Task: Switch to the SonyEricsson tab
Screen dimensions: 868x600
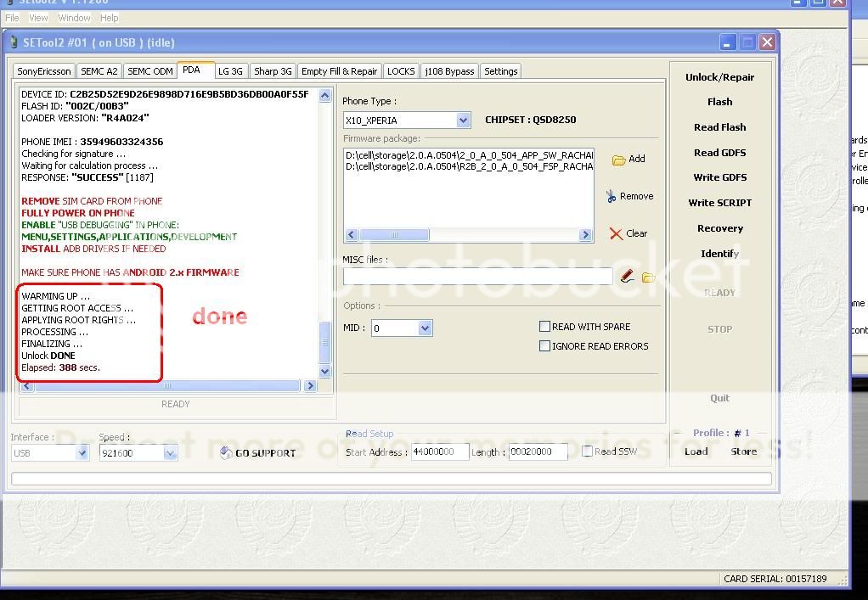Action: pos(43,71)
